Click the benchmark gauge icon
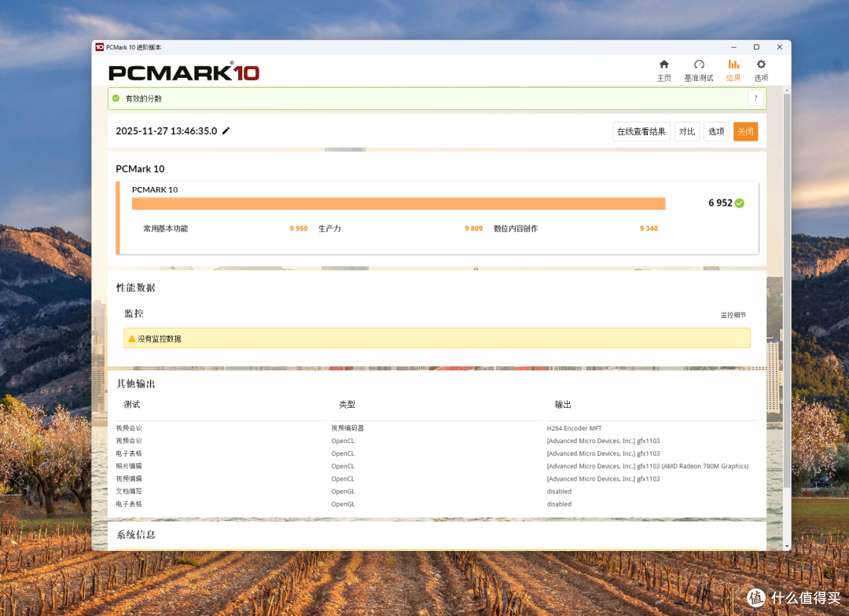The image size is (849, 616). 699,64
